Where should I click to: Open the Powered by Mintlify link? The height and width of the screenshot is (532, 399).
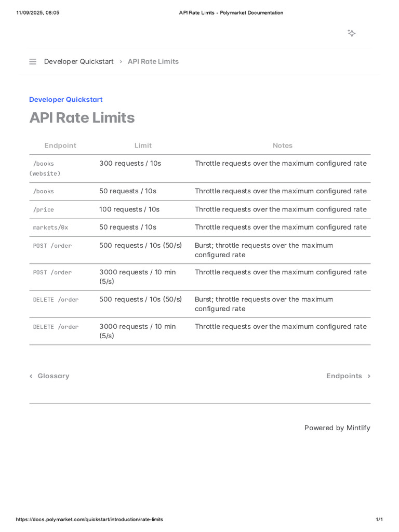tap(337, 428)
